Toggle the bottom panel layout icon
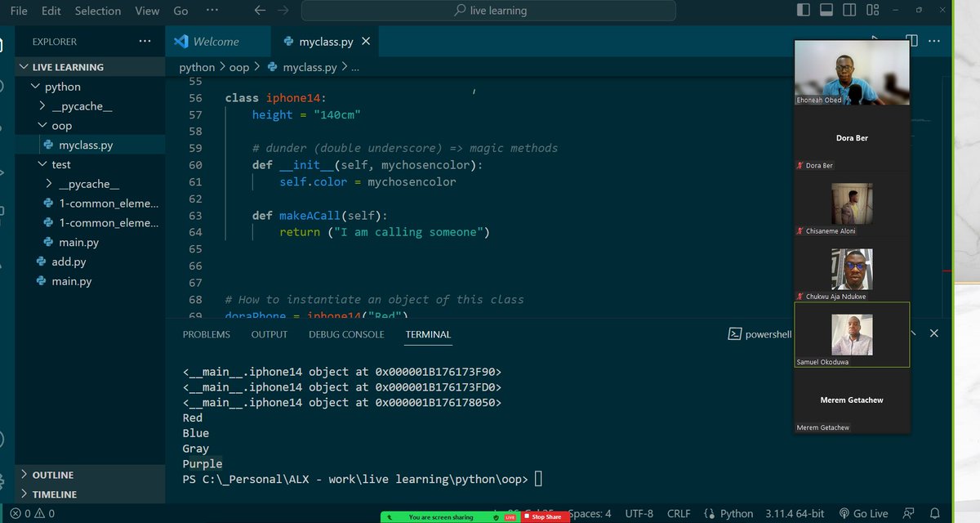Viewport: 980px width, 523px height. click(825, 11)
